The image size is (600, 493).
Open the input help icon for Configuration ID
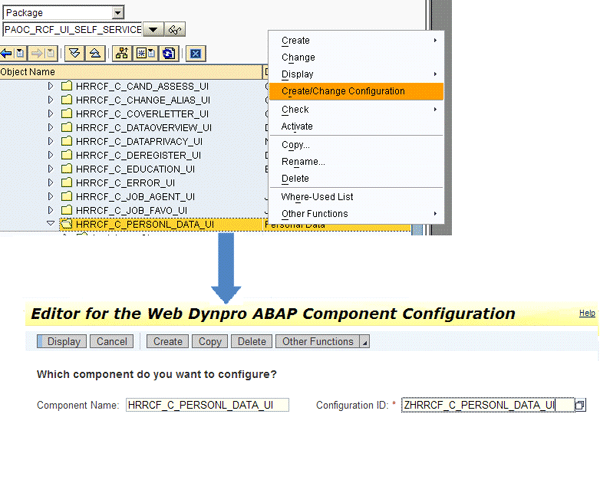point(580,405)
